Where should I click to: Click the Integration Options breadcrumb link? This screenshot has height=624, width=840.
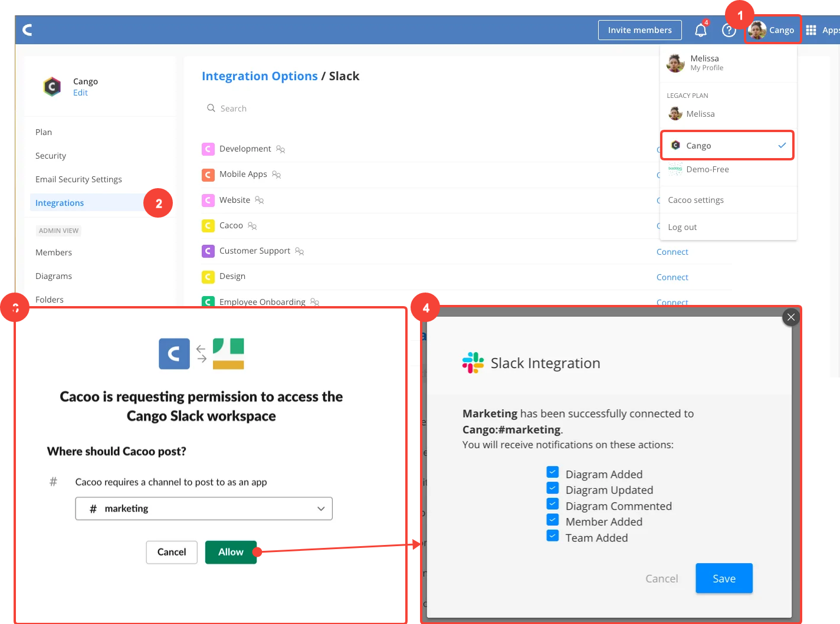click(260, 76)
